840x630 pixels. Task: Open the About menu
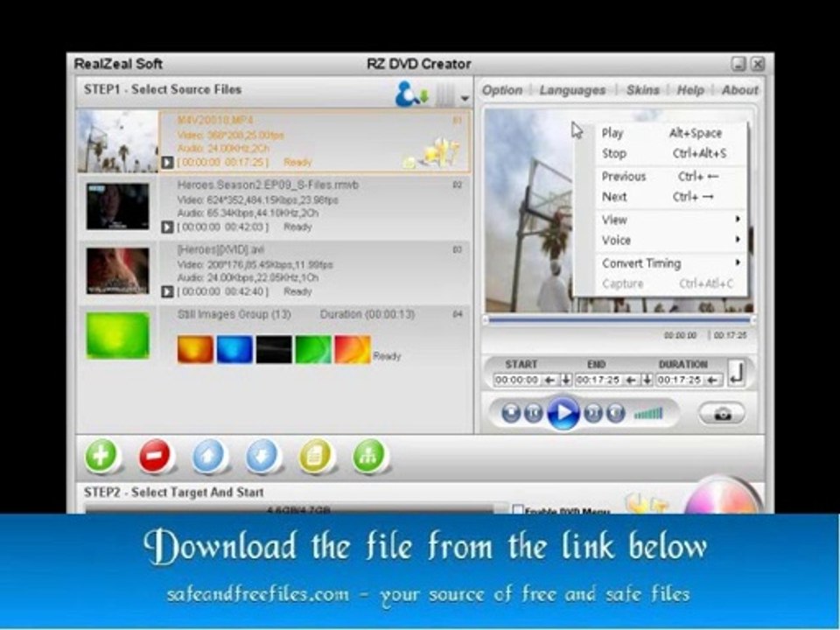pos(740,90)
